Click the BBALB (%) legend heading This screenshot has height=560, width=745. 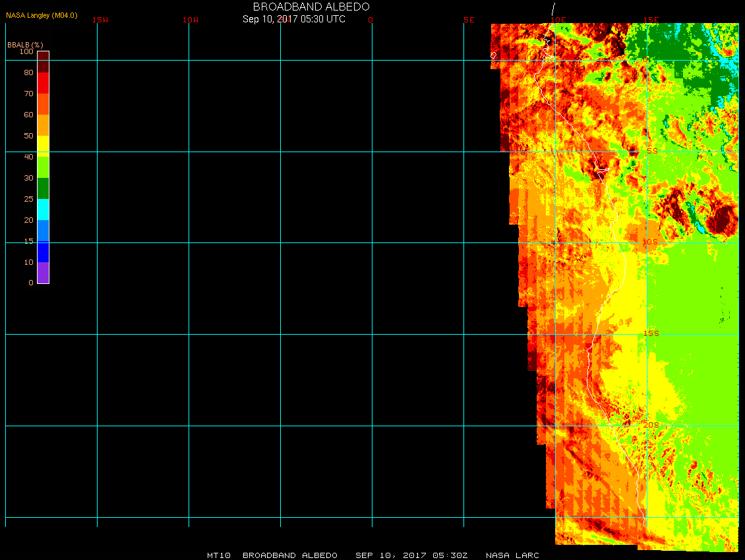tap(25, 45)
